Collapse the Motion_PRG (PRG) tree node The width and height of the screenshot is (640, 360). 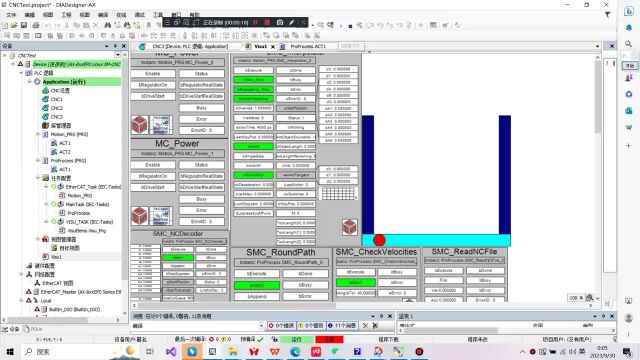click(x=38, y=134)
